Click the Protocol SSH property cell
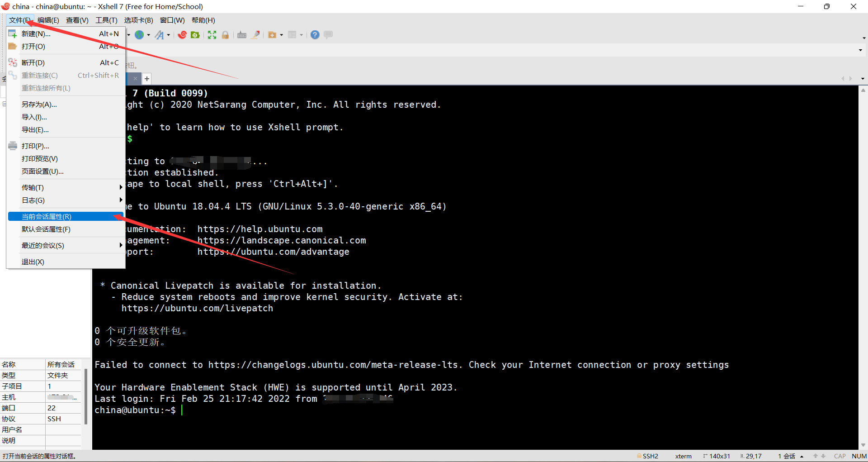The image size is (868, 462). [63, 419]
